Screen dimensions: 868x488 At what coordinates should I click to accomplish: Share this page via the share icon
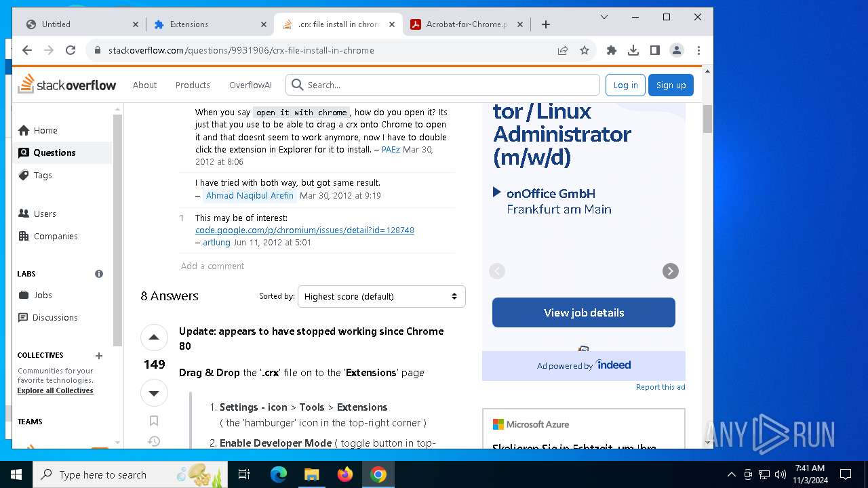(563, 50)
